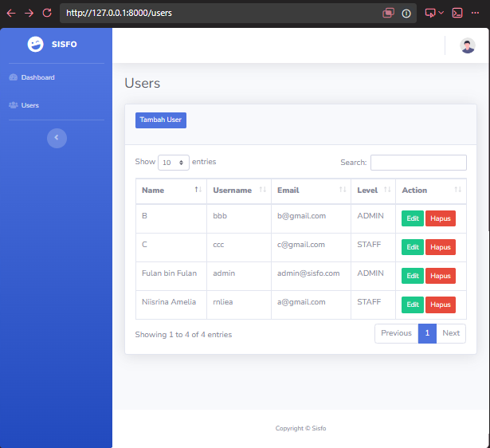Image resolution: width=490 pixels, height=448 pixels.
Task: Open the overlapping-windows icon in address bar
Action: [x=388, y=13]
